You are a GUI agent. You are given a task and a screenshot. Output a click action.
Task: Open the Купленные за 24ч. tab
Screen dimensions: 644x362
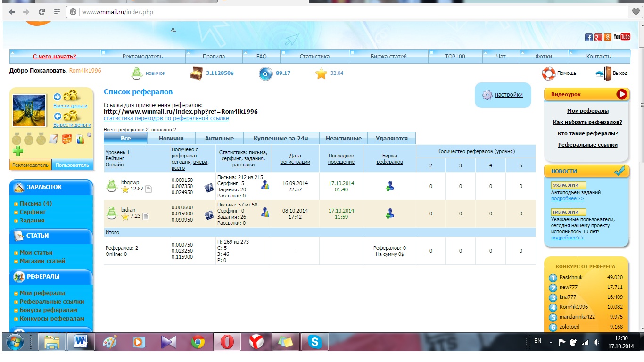pos(281,138)
